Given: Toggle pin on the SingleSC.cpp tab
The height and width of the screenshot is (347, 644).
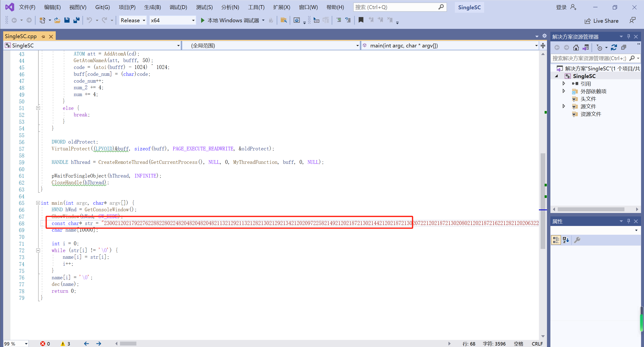Looking at the screenshot, I should (43, 36).
